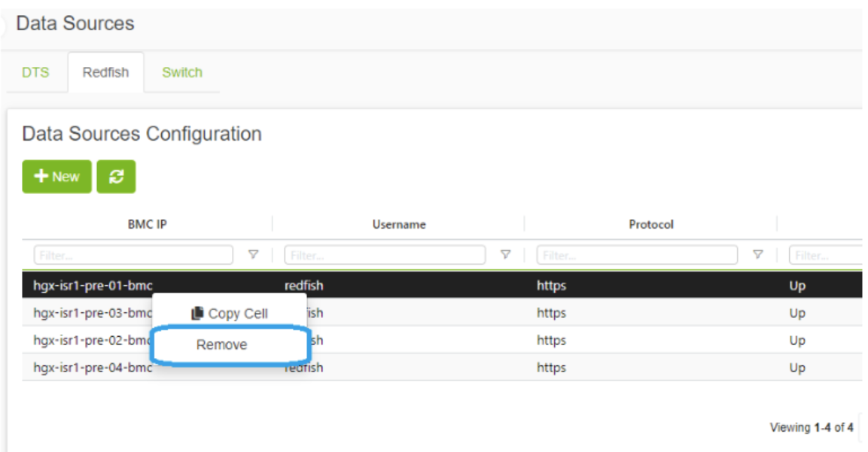Click the New data source button
Image resolution: width=868 pixels, height=452 pixels.
56,177
